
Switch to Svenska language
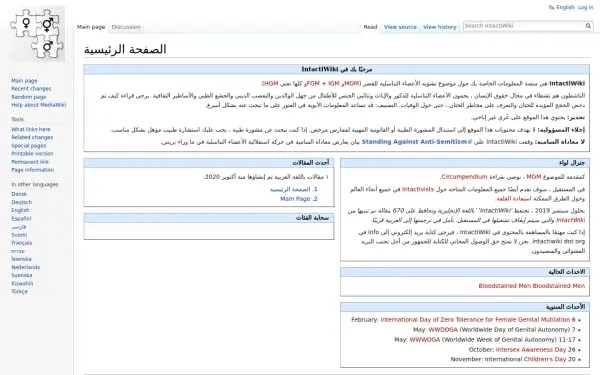(21, 275)
